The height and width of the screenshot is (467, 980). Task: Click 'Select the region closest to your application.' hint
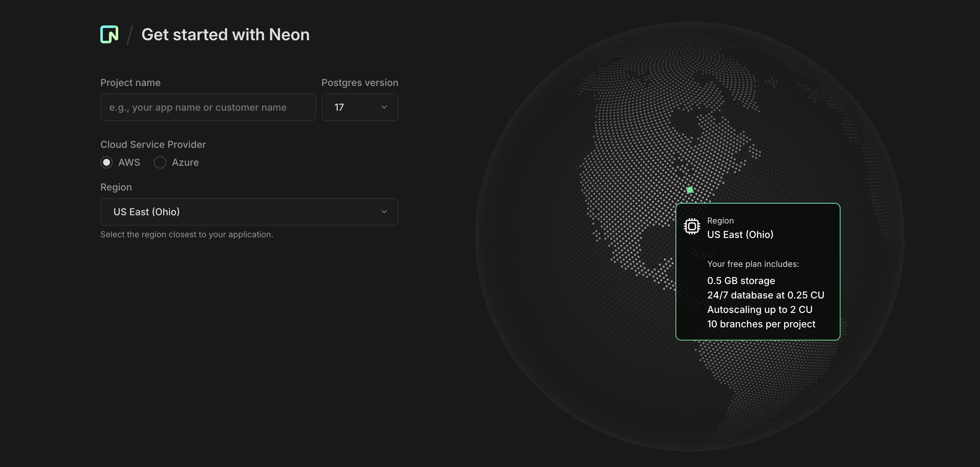coord(187,235)
